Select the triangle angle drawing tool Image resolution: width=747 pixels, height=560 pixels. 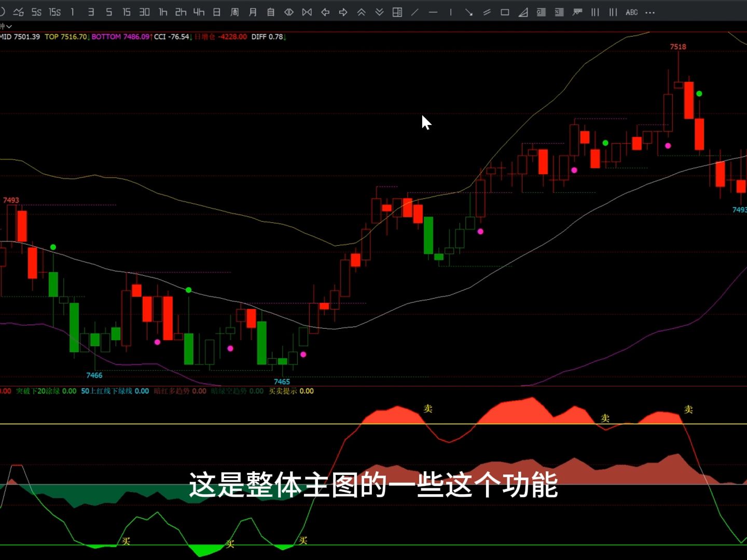pos(523,12)
